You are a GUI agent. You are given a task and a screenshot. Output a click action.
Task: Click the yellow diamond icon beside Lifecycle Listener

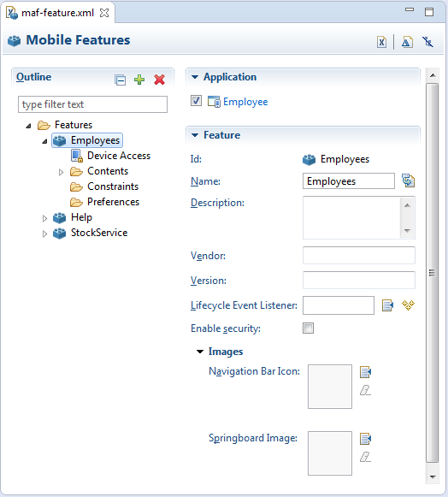pyautogui.click(x=408, y=305)
